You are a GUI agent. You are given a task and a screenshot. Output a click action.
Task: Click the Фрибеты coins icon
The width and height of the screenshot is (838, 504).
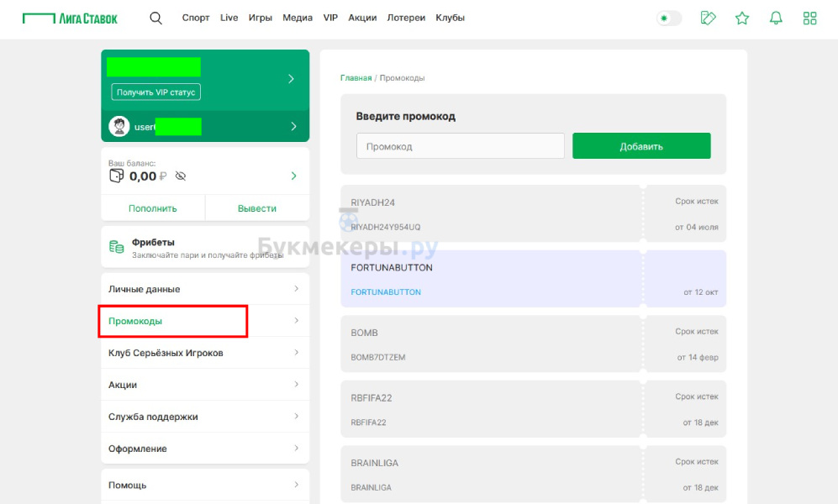point(117,247)
